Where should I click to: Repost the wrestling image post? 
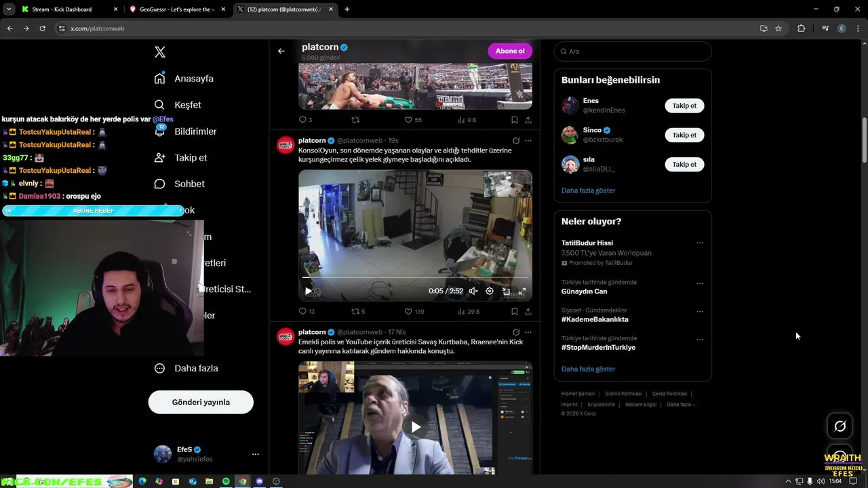(355, 120)
